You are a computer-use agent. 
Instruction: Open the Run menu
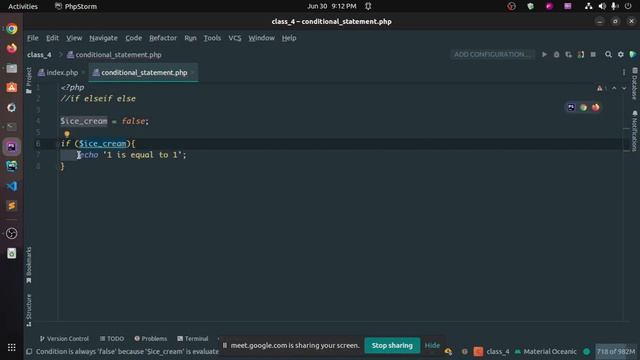(190, 38)
